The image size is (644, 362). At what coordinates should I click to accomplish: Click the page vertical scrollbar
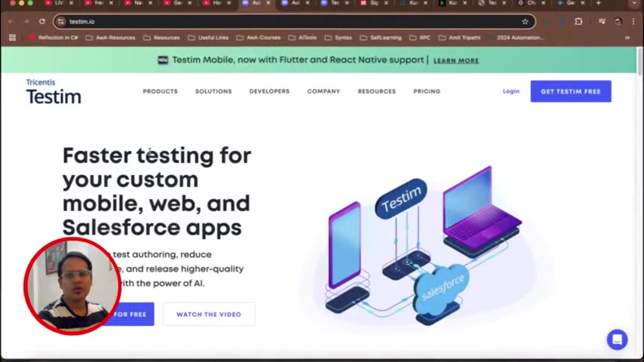(x=640, y=61)
